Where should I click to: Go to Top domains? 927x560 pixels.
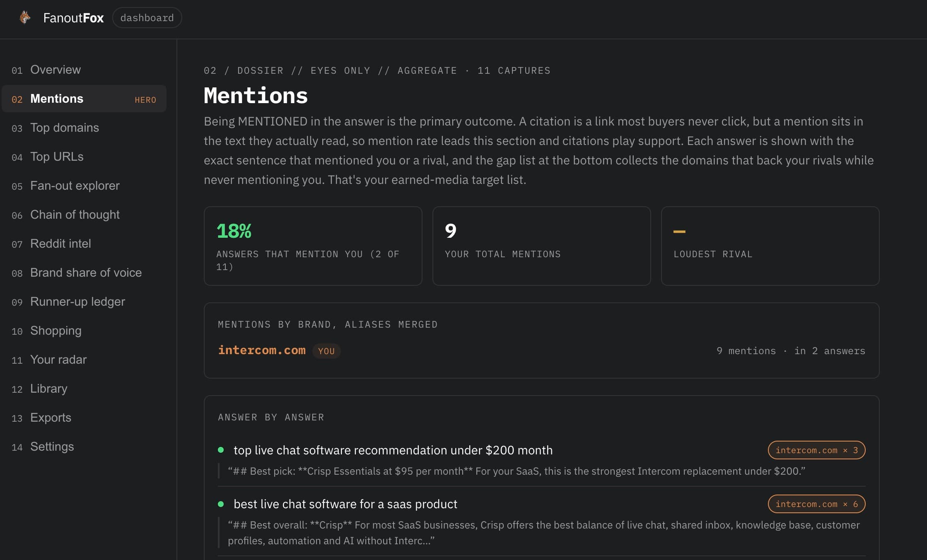pos(84,128)
